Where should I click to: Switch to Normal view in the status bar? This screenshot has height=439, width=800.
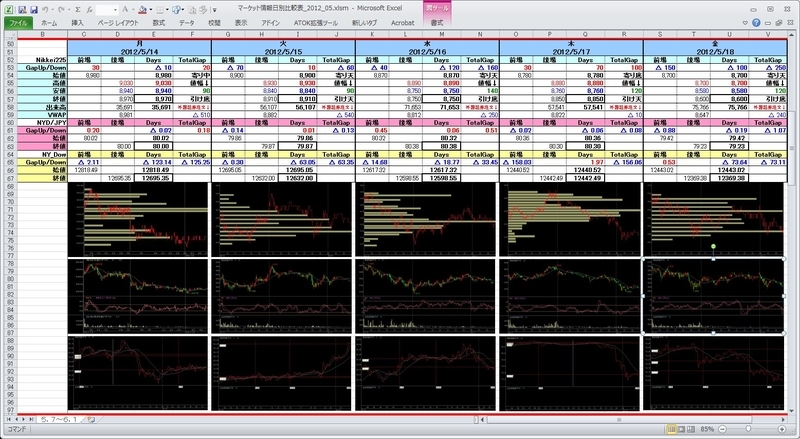[x=671, y=429]
